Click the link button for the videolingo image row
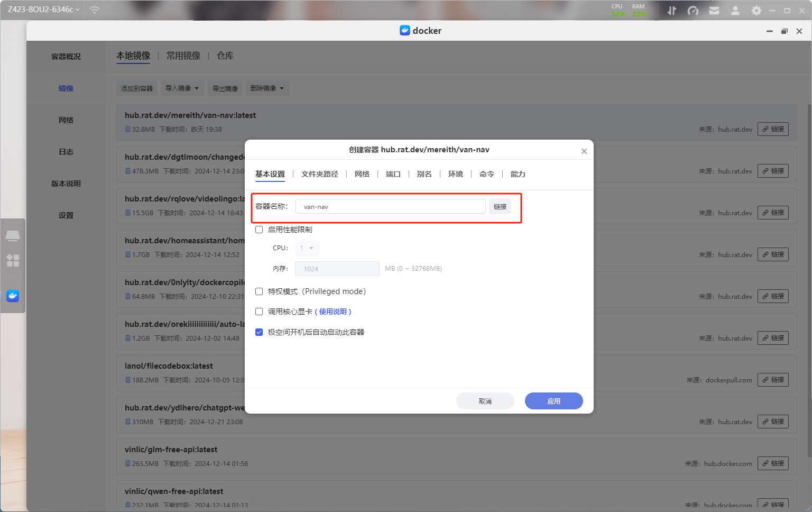 tap(773, 213)
